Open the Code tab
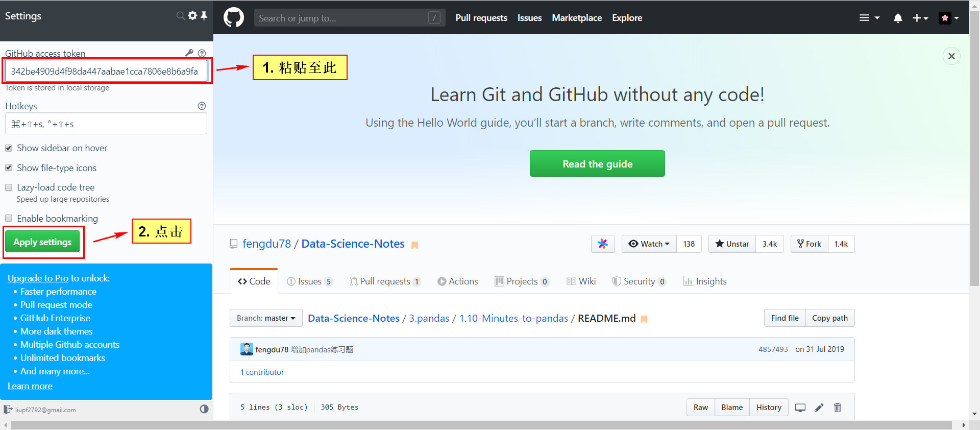This screenshot has height=430, width=980. tap(254, 281)
